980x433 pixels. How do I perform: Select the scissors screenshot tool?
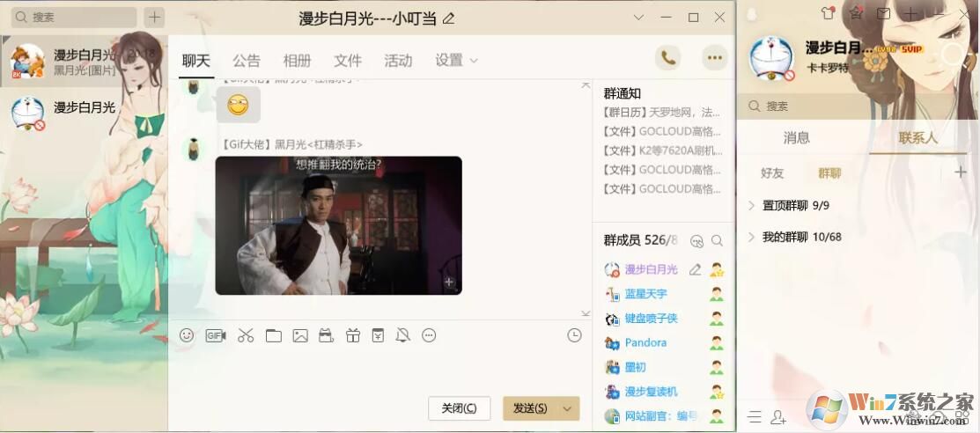click(x=246, y=335)
